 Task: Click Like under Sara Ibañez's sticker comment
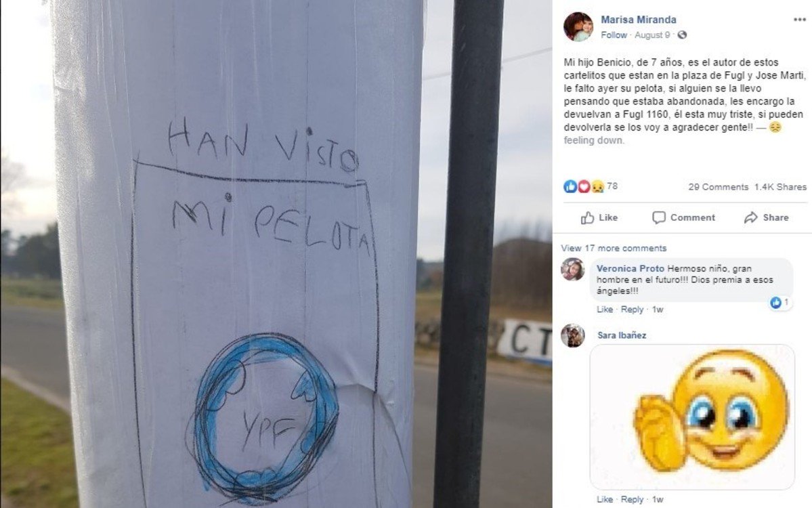(604, 499)
